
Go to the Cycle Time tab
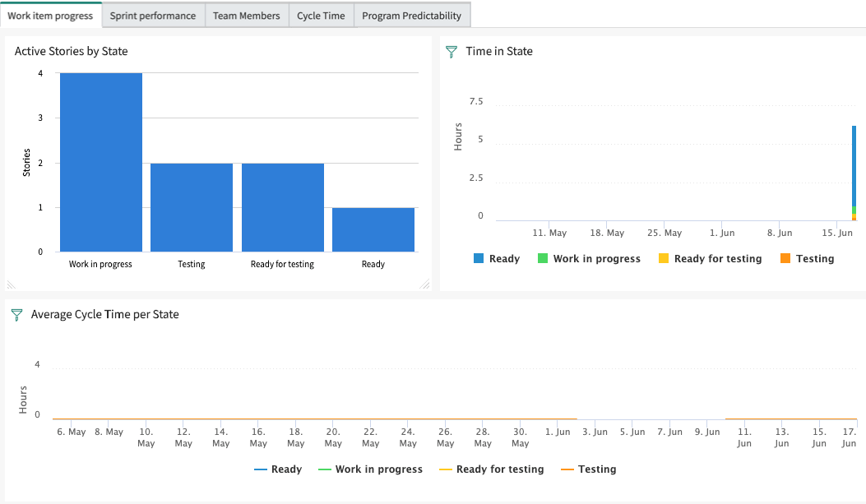(x=321, y=16)
